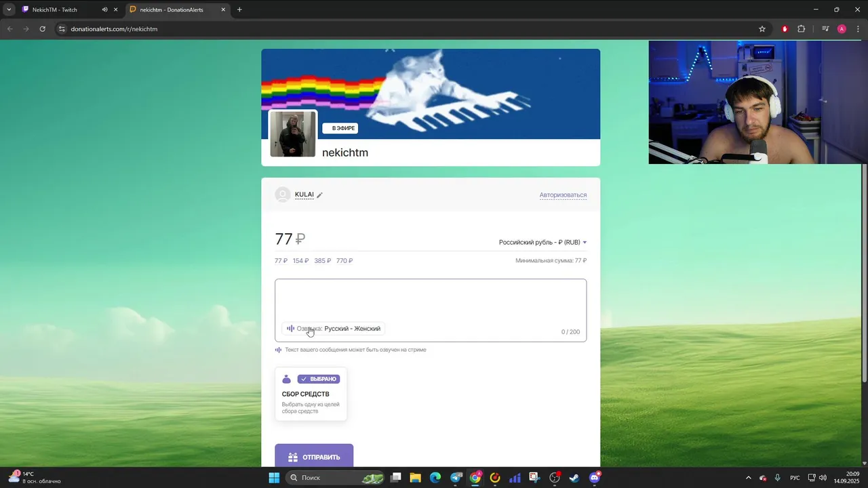Select the 154 ₽ preset amount
Screen dimensions: 868x488
click(300, 261)
